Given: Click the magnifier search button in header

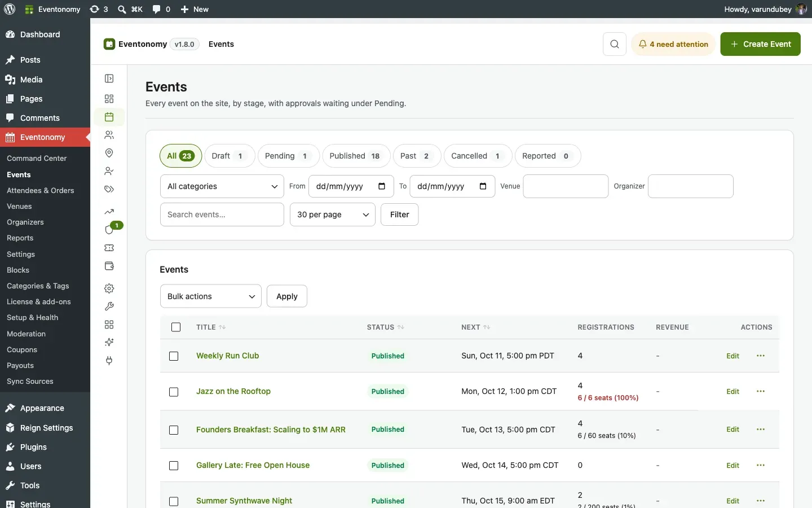Looking at the screenshot, I should point(615,44).
